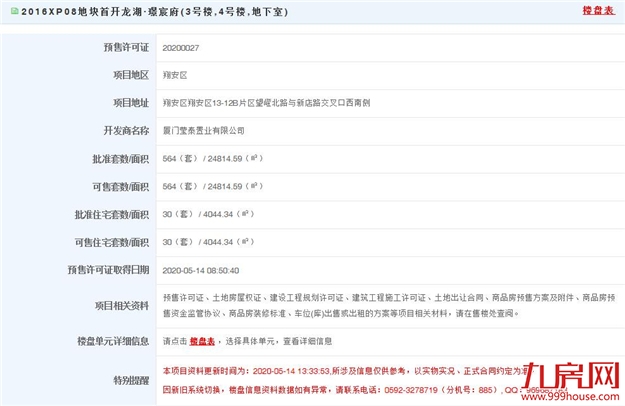Select the 批准套数/面积 value 564（套）/ 24814.59
625x406 pixels.
click(x=212, y=159)
